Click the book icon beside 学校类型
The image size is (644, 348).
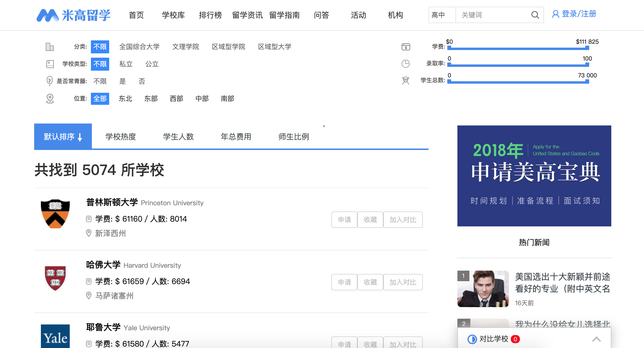(x=50, y=64)
